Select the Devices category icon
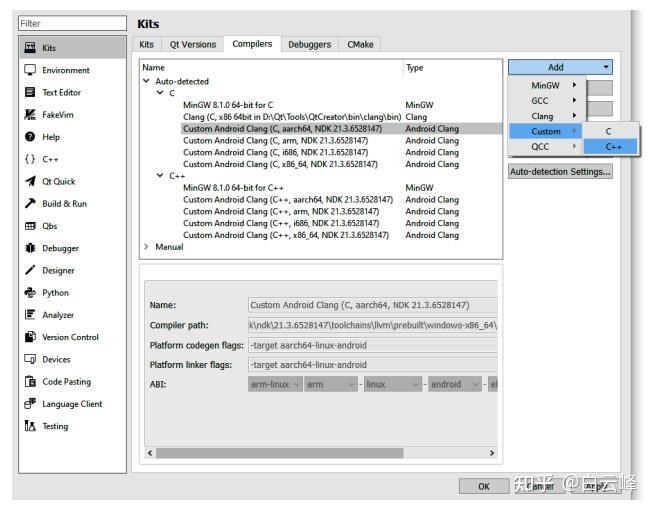This screenshot has width=654, height=512. coord(30,359)
